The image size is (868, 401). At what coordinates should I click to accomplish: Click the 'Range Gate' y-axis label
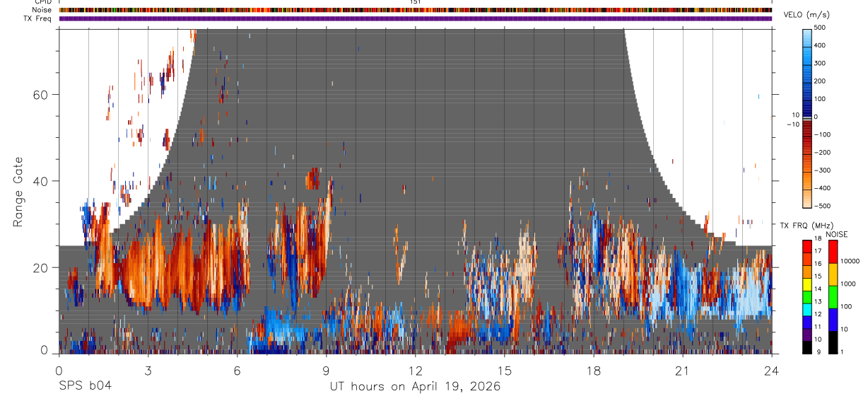(x=18, y=192)
